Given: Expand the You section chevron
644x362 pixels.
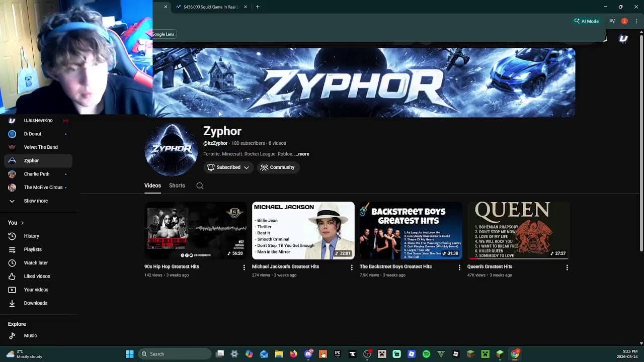Looking at the screenshot, I should 22,223.
